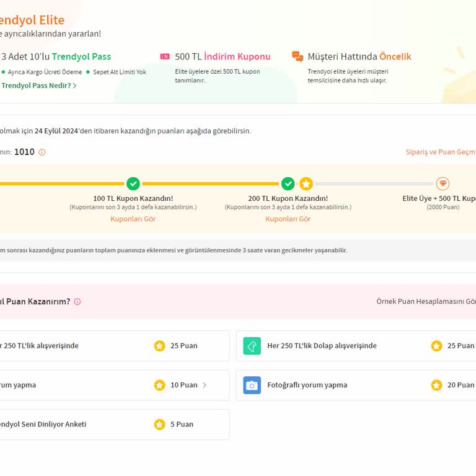This screenshot has height=476, width=476.
Task: Click Sepet Alt Limiti Yok text
Action: point(120,72)
